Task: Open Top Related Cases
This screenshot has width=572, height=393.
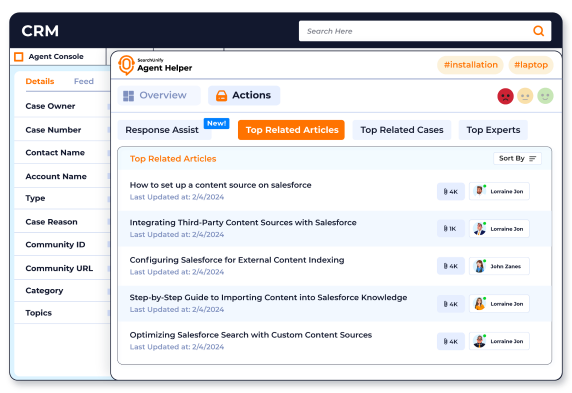Action: pyautogui.click(x=402, y=130)
